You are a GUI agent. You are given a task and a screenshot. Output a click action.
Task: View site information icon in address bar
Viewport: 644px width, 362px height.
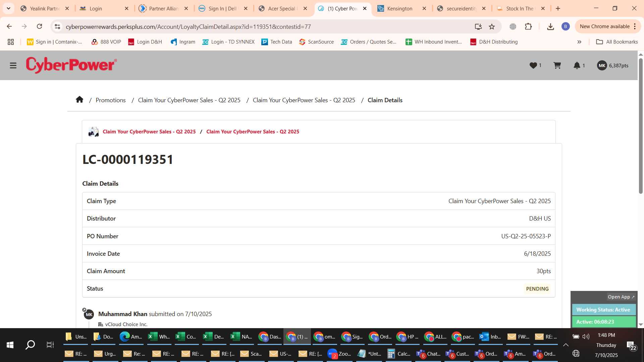(58, 26)
